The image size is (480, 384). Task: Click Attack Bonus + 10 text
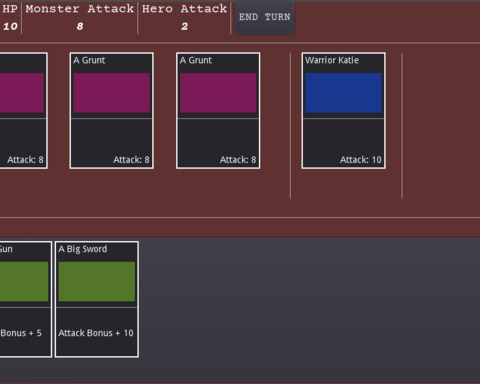(x=96, y=333)
